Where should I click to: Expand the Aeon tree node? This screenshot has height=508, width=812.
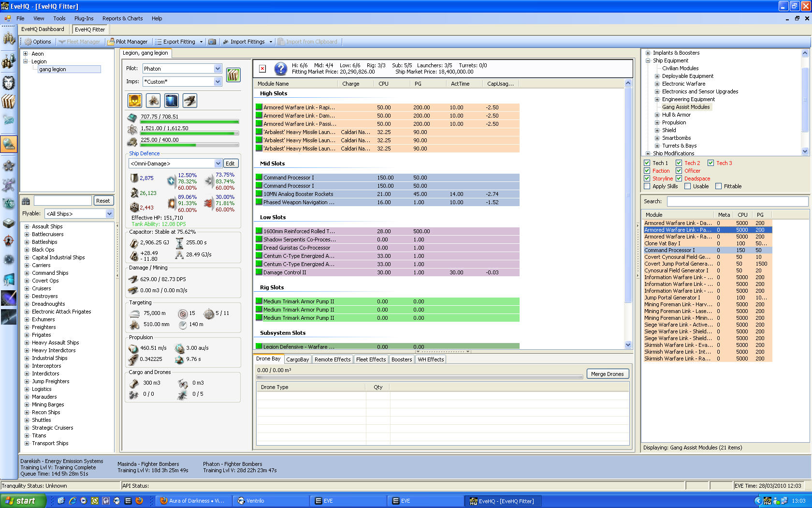coord(26,54)
